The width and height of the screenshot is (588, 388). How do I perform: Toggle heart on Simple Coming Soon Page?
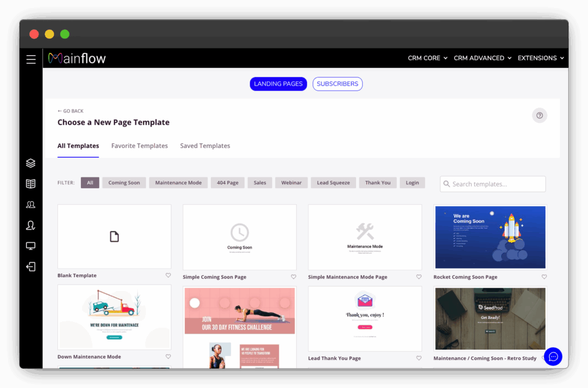293,277
